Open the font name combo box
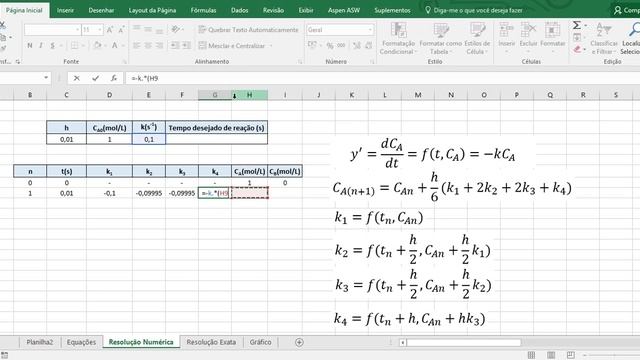 click(x=52, y=30)
